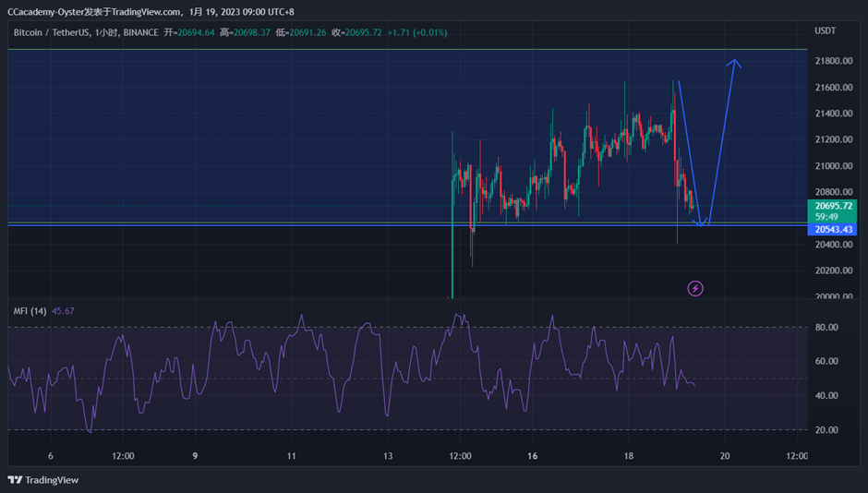Click the USDT currency label on price axis
This screenshot has height=493, width=868.
click(x=825, y=31)
